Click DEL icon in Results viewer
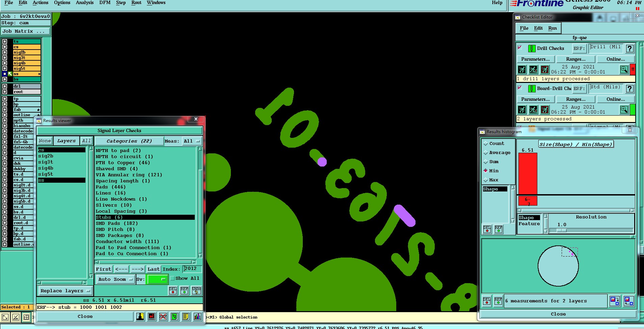 coord(173,290)
